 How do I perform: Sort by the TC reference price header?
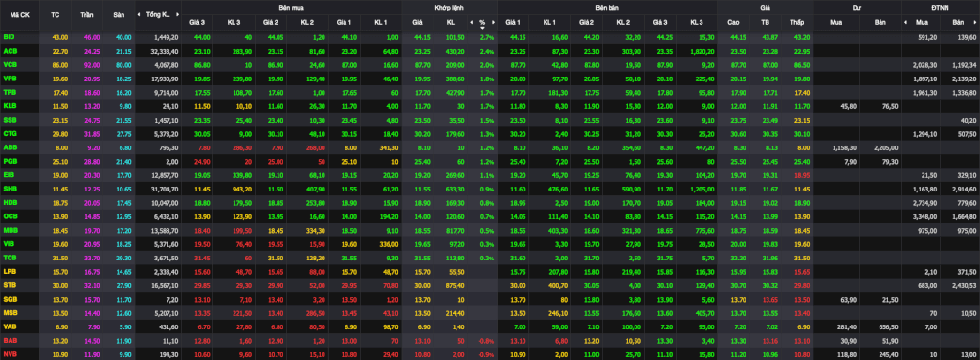point(56,14)
